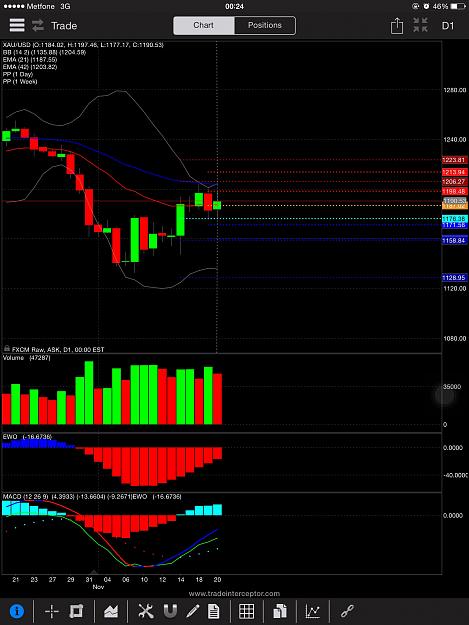Tap the 1206.27 pivot price tag

454,181
